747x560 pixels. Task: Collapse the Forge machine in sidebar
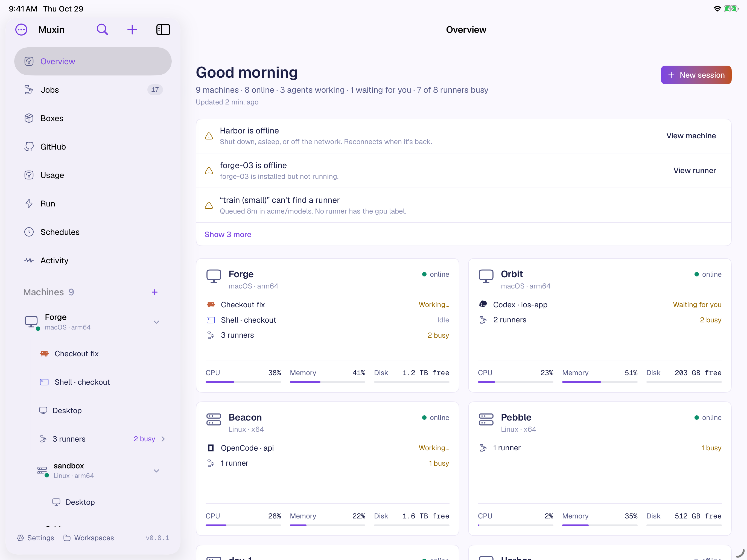point(156,322)
